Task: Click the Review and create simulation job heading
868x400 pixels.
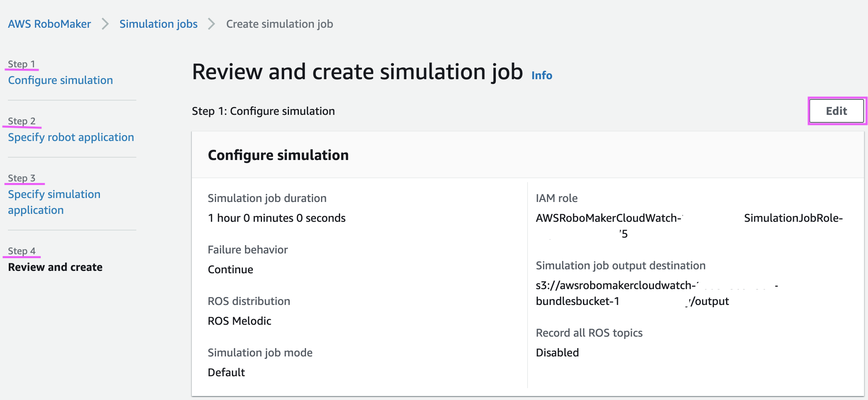Action: click(x=357, y=72)
